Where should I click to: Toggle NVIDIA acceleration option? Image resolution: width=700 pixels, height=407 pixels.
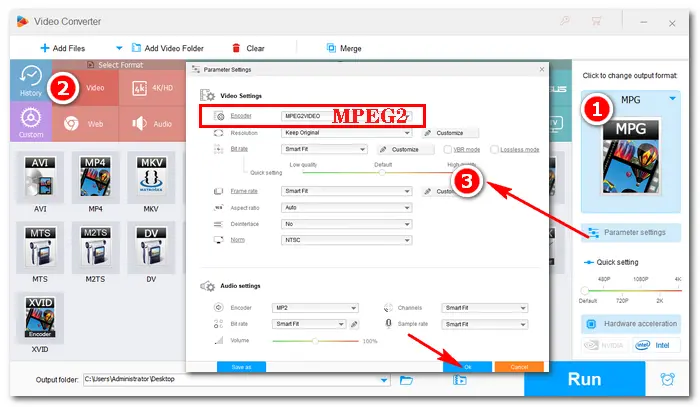tap(606, 345)
